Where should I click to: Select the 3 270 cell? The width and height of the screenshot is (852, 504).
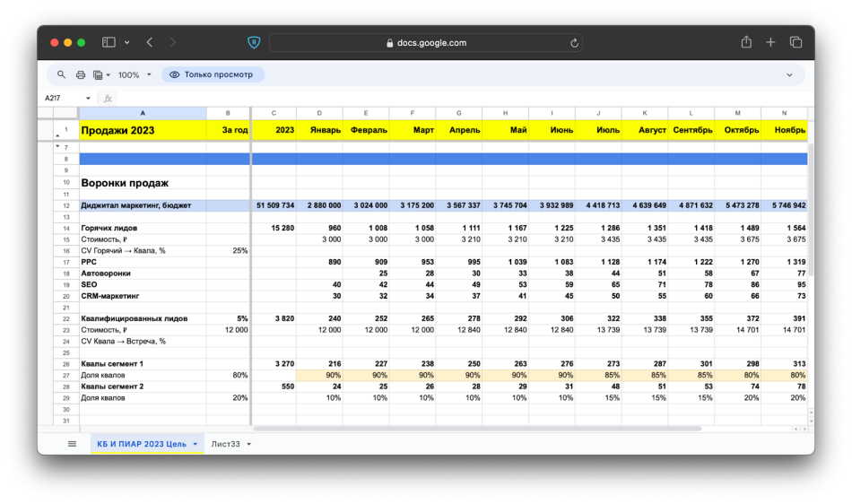pyautogui.click(x=274, y=364)
